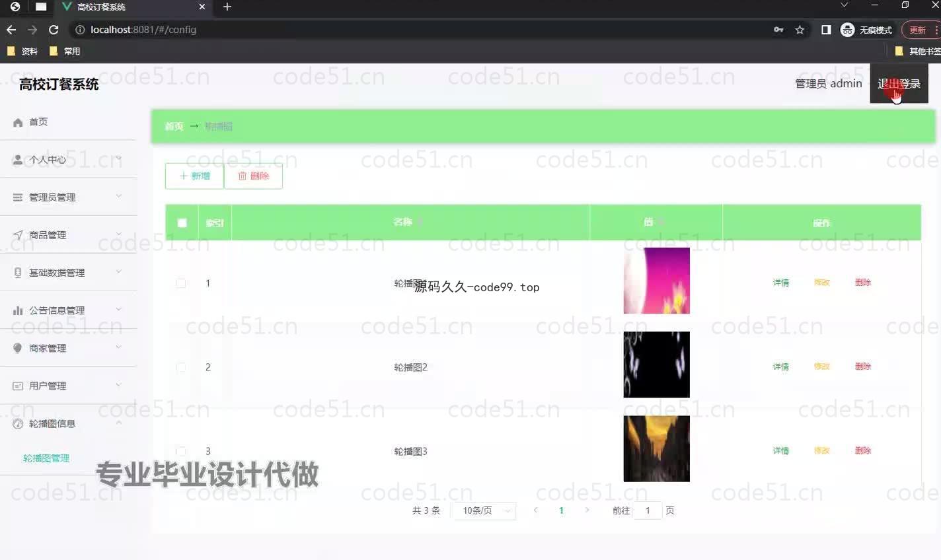Open new tab with plus icon

point(227,7)
